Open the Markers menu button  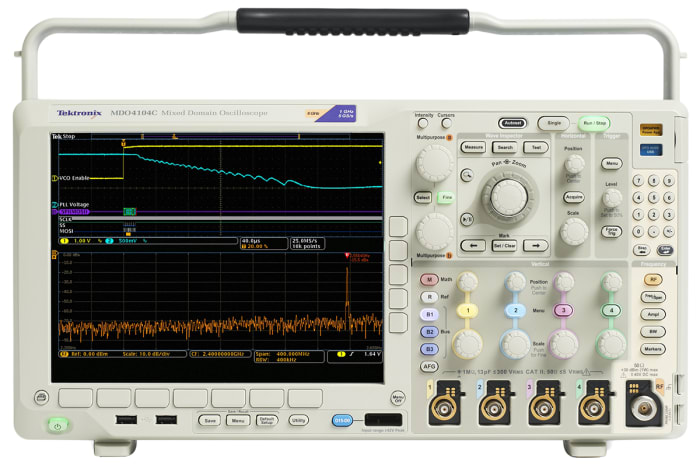[653, 349]
